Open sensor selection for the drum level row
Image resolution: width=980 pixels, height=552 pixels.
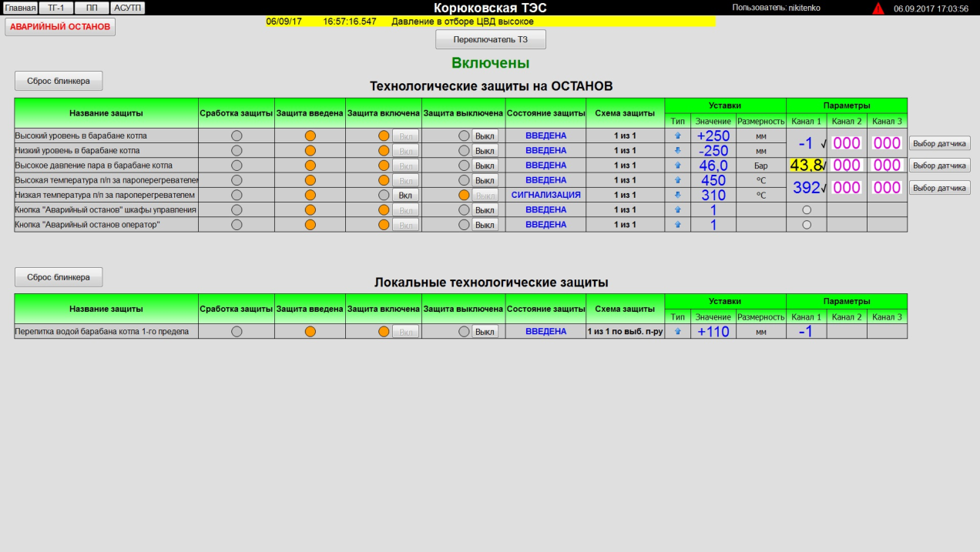click(x=939, y=143)
